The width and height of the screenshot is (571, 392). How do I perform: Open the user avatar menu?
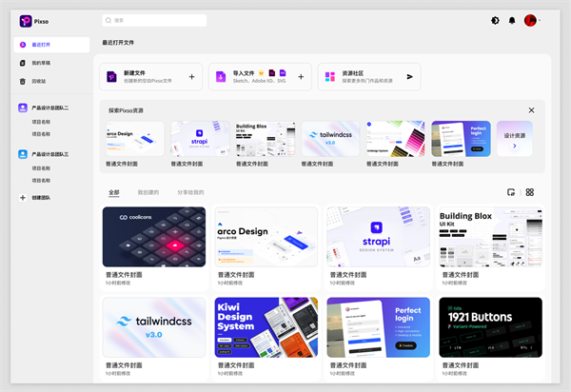[x=530, y=20]
